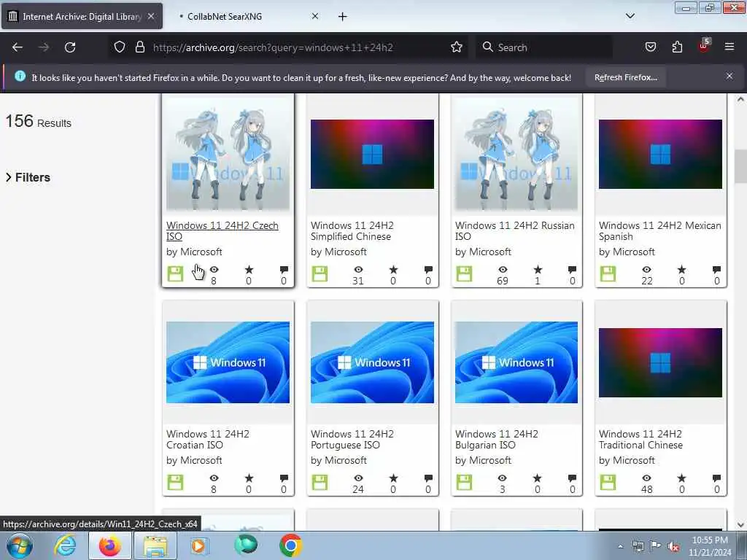Image resolution: width=747 pixels, height=560 pixels.
Task: Dismiss the Firefox refresh notification bar
Action: 729,76
